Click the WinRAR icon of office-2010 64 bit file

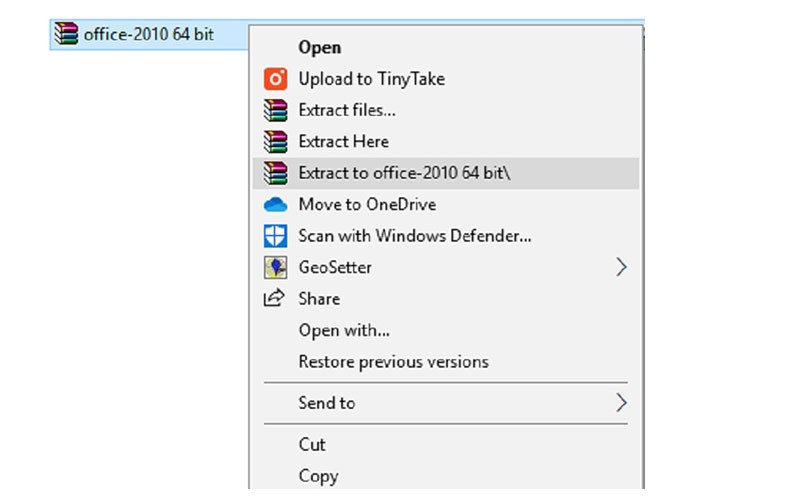[x=66, y=34]
